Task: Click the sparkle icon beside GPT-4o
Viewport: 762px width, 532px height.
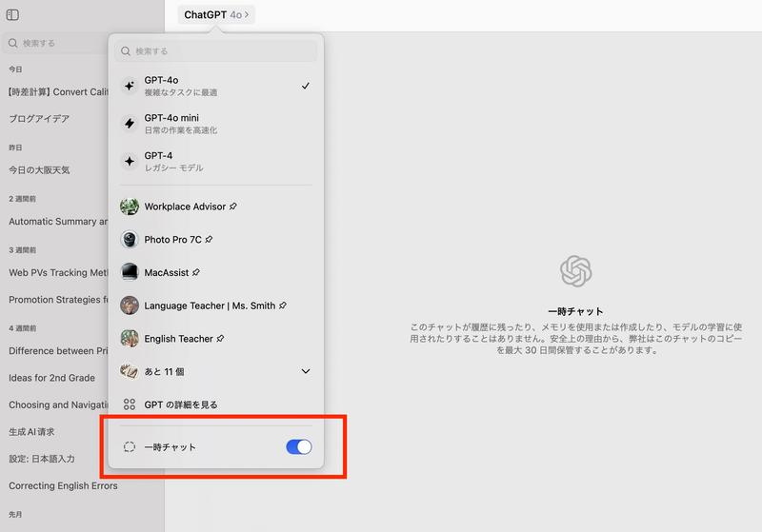Action: (130, 86)
